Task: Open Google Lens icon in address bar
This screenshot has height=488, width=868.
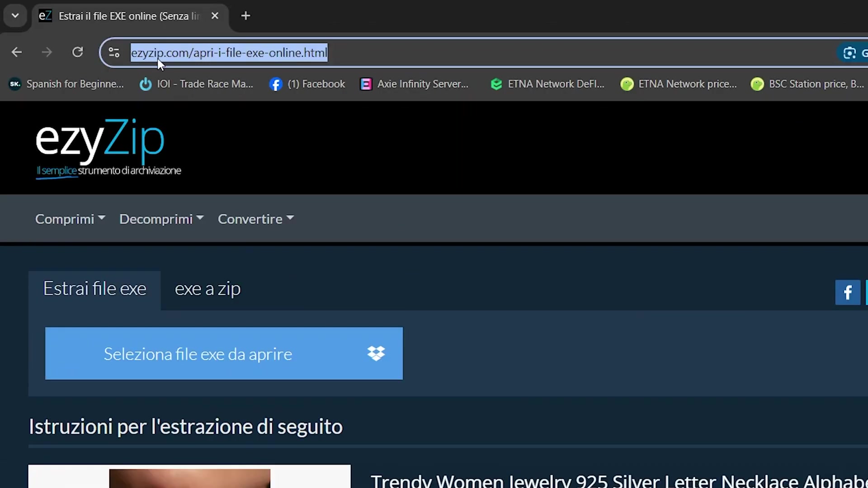Action: 849,53
